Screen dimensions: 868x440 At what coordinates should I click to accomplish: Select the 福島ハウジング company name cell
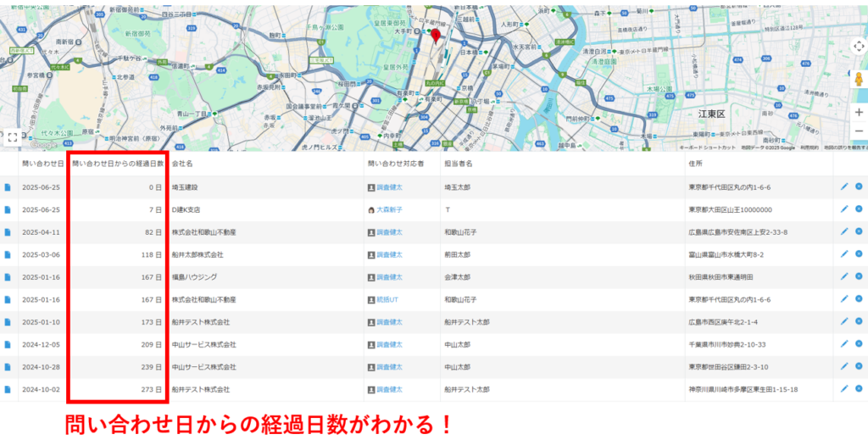pos(194,277)
